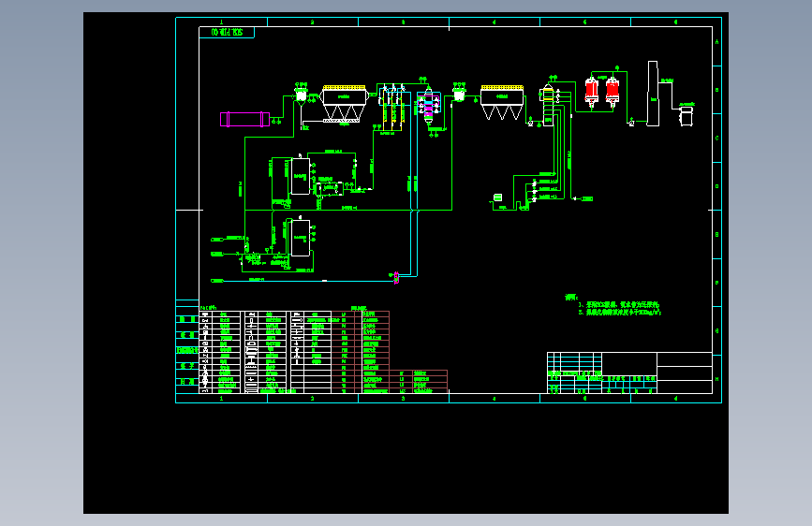The image size is (812, 526).
Task: Select the small tank right of chimney
Action: (x=687, y=116)
